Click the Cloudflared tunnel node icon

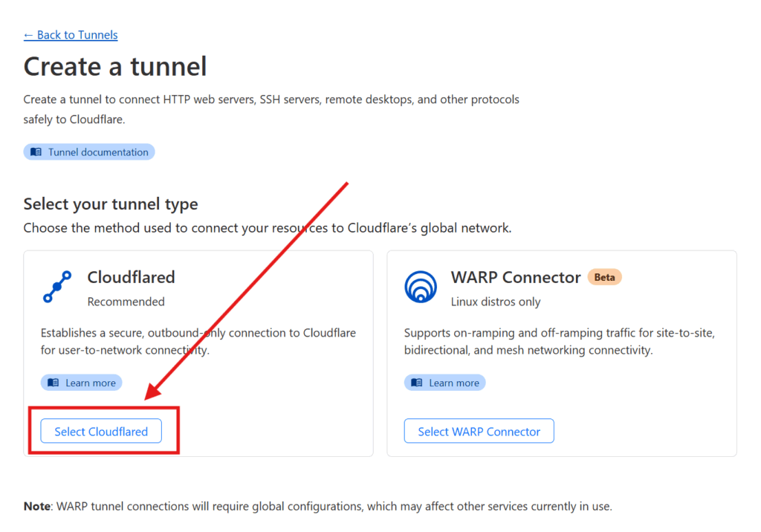[x=57, y=287]
